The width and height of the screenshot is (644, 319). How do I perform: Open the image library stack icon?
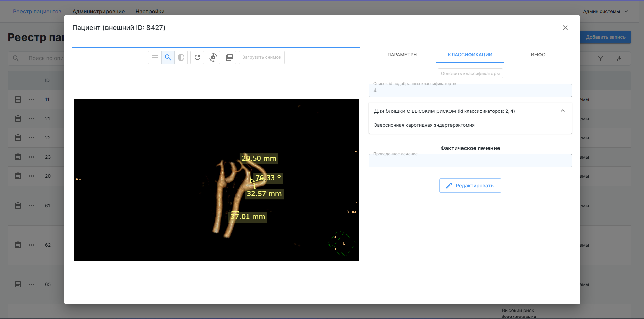(x=229, y=57)
